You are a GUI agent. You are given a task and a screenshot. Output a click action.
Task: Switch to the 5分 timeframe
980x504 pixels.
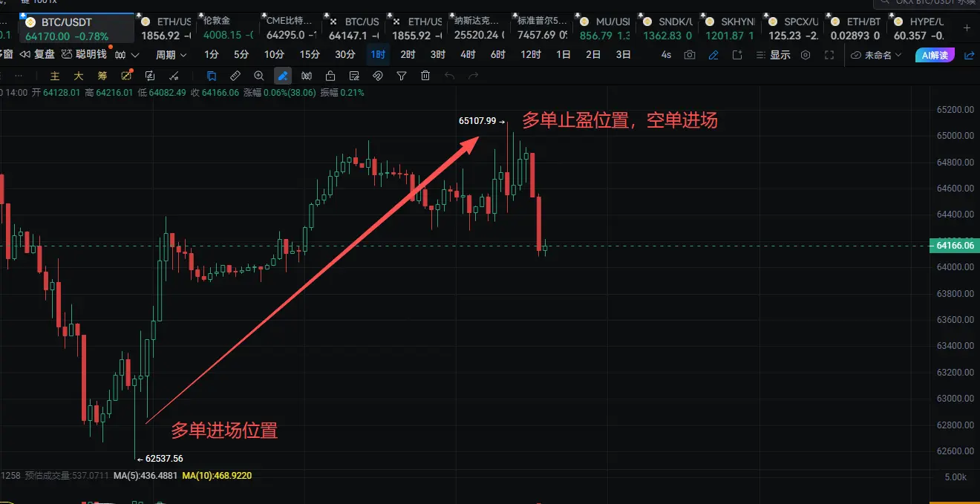241,54
